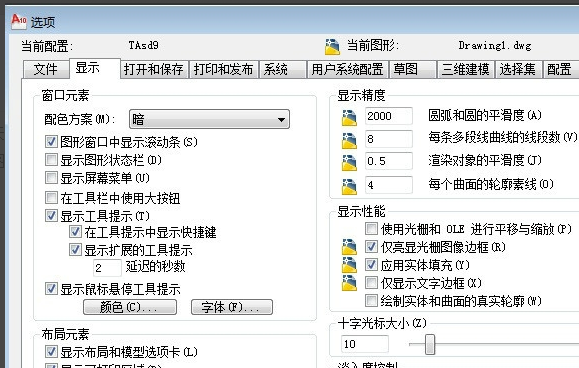Click the drawing icon beside 每个曲面的轮廓素线
This screenshot has width=579, height=368.
click(349, 186)
